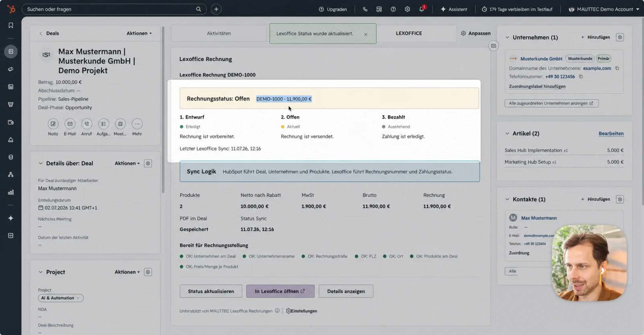
Task: Click the Notiz note icon
Action: tap(53, 124)
